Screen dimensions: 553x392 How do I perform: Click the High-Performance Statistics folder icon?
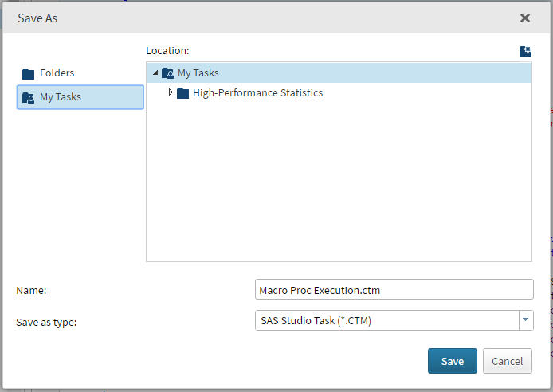pos(182,93)
